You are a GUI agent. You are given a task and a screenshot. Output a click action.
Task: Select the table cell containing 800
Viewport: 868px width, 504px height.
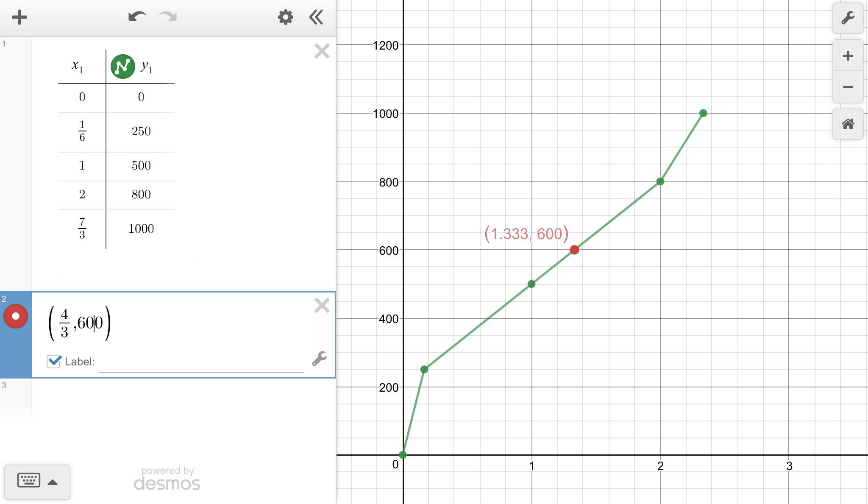(141, 195)
